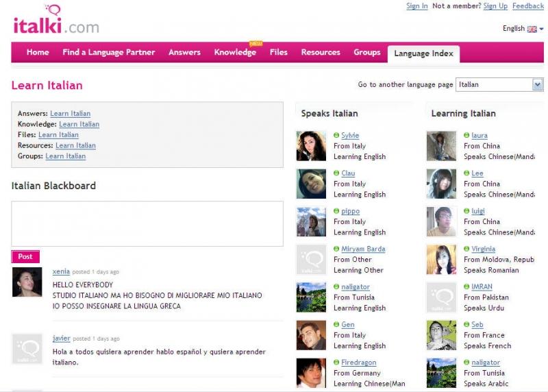Open the language page selector dropdown

[x=537, y=84]
